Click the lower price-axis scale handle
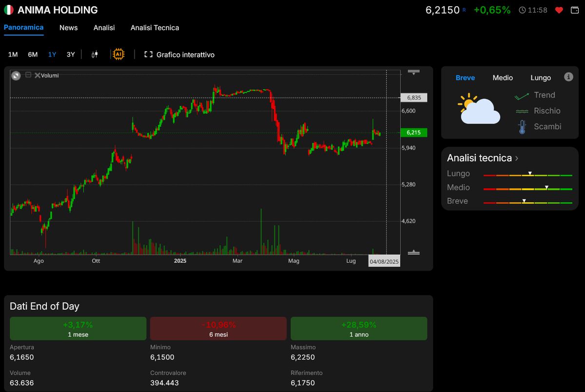Screen dimensions: 585x392 414,252
